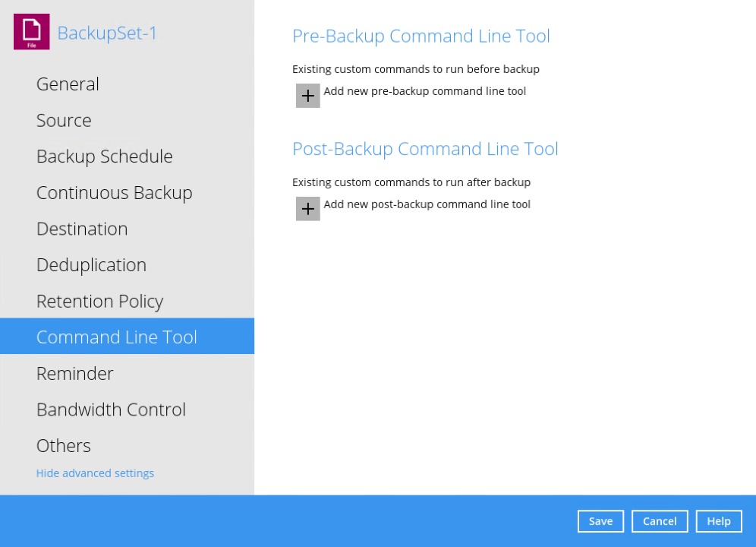Viewport: 756px width, 547px height.
Task: Open the General settings section
Action: pyautogui.click(x=68, y=84)
